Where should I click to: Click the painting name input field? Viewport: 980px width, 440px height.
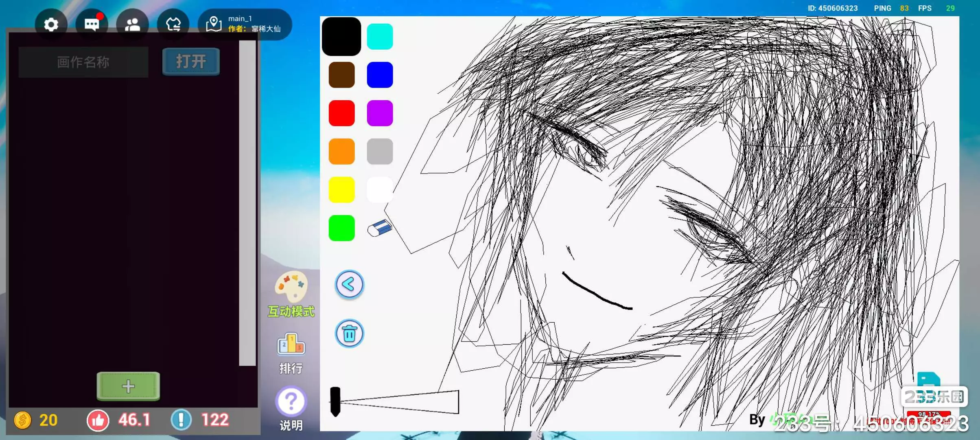(83, 62)
